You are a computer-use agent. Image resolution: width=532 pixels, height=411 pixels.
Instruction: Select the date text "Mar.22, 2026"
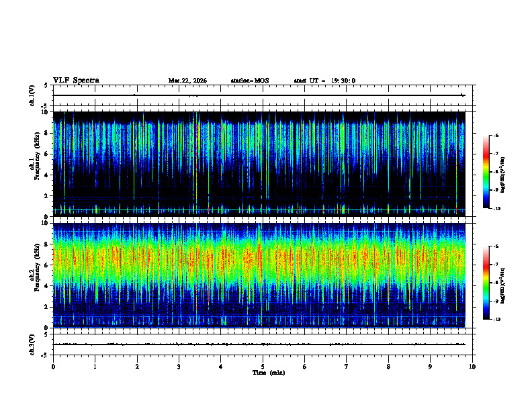(187, 81)
